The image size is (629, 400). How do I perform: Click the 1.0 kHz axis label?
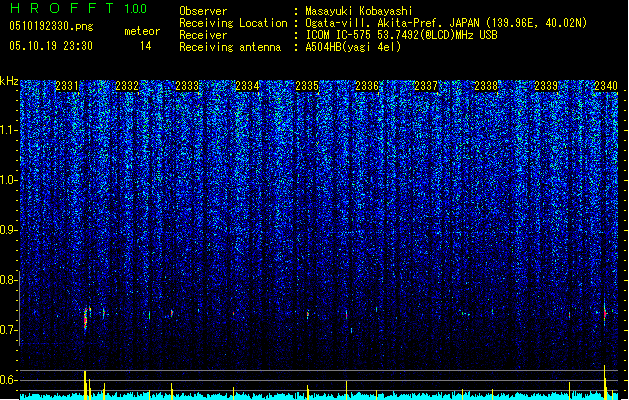tap(9, 181)
